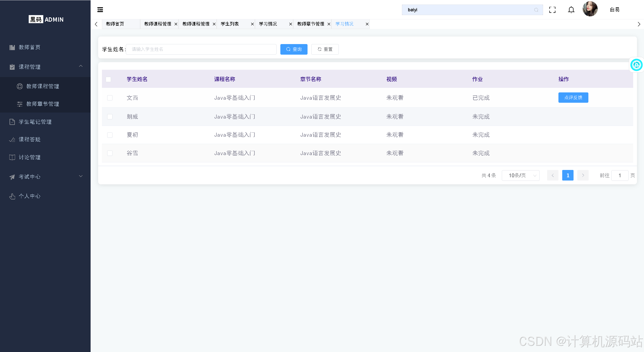Open the floating settings gear icon

[x=636, y=65]
